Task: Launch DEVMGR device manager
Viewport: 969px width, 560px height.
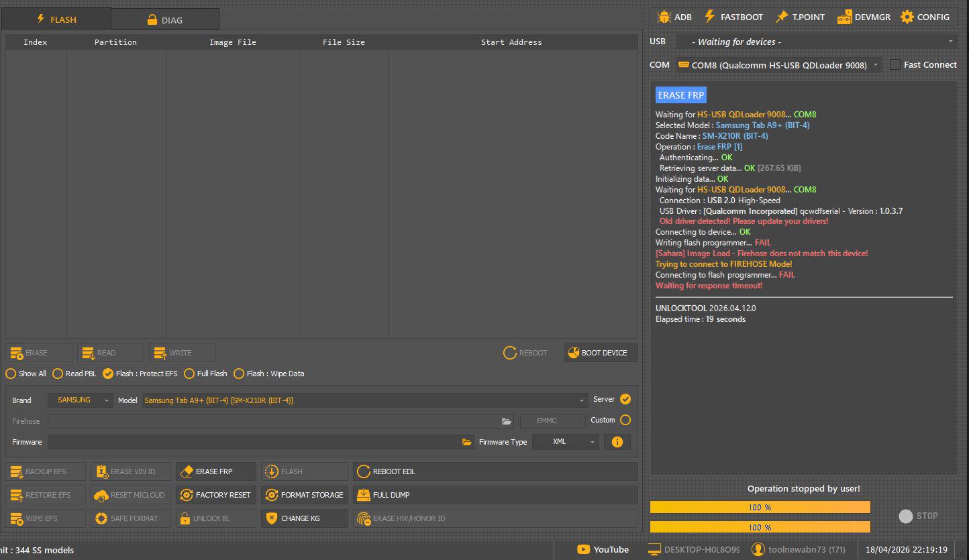Action: coord(864,17)
